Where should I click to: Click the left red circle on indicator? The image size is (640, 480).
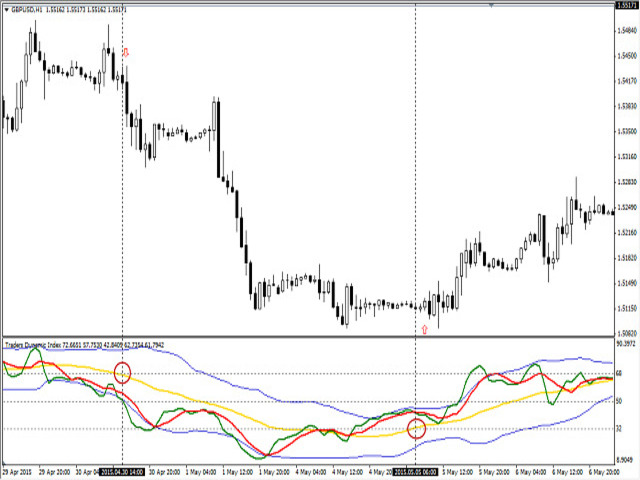pyautogui.click(x=122, y=373)
